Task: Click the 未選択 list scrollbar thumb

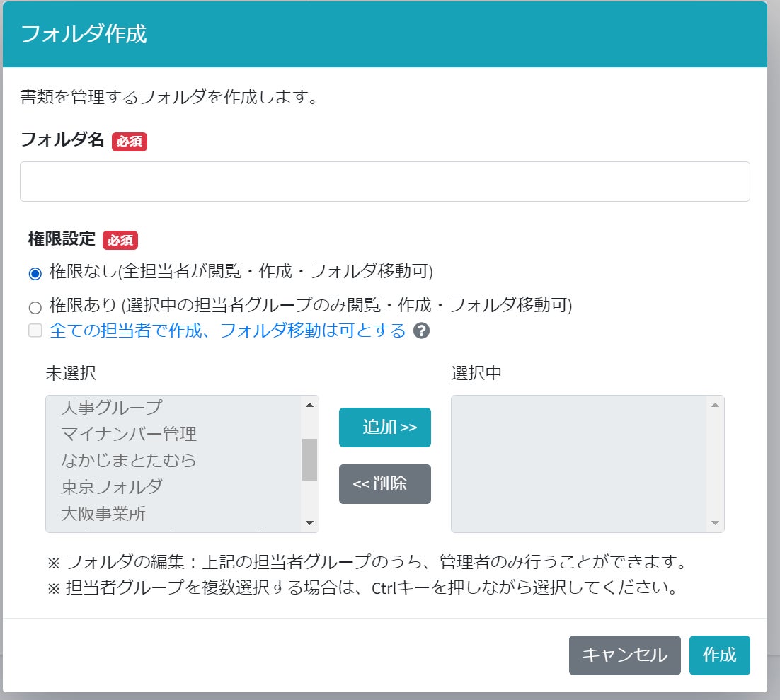Action: (x=309, y=459)
